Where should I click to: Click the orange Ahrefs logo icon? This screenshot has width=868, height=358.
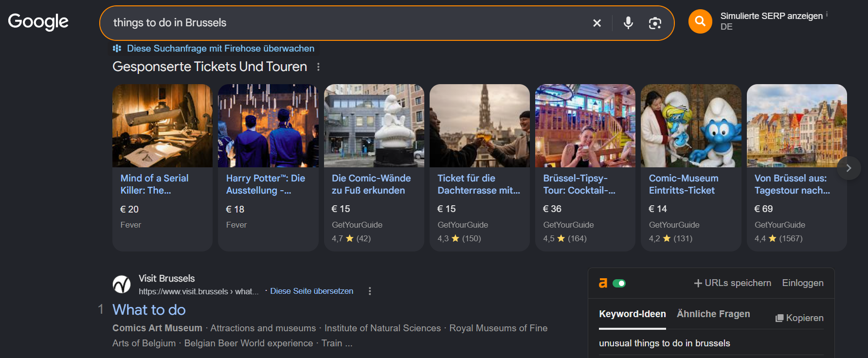pos(603,283)
